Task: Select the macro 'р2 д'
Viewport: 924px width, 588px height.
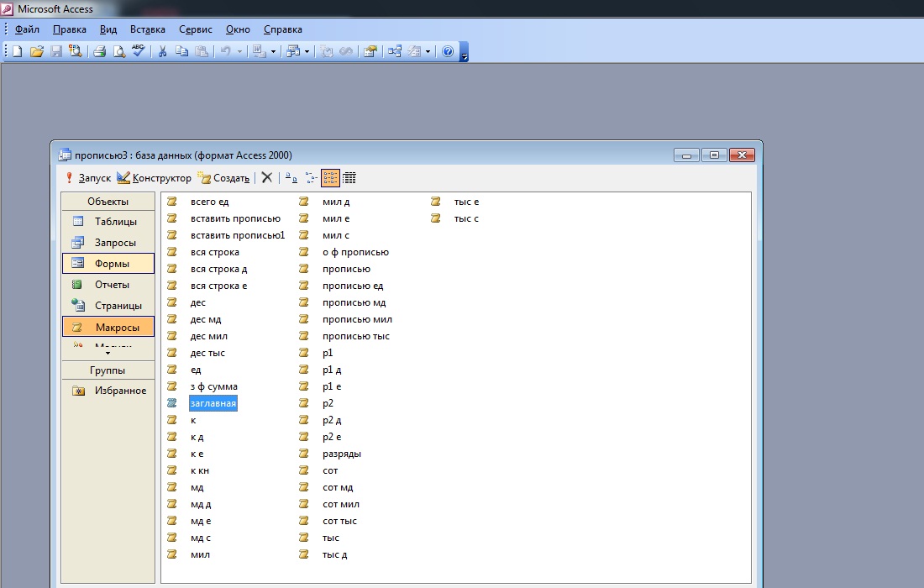Action: tap(332, 420)
